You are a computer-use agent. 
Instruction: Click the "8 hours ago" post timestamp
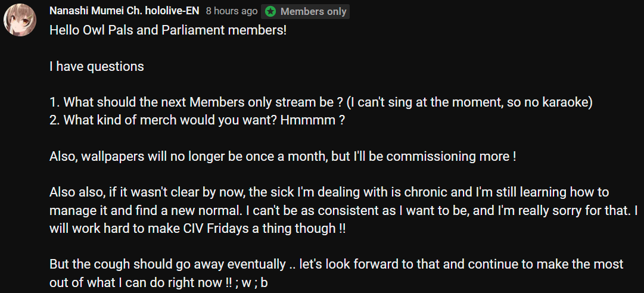232,11
